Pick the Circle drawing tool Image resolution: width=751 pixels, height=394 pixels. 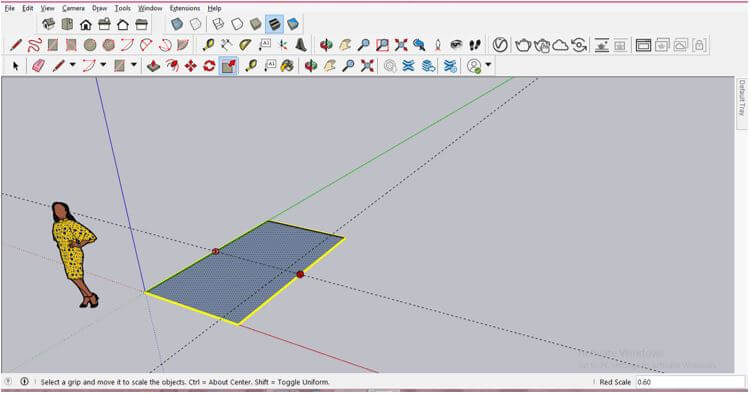(90, 45)
